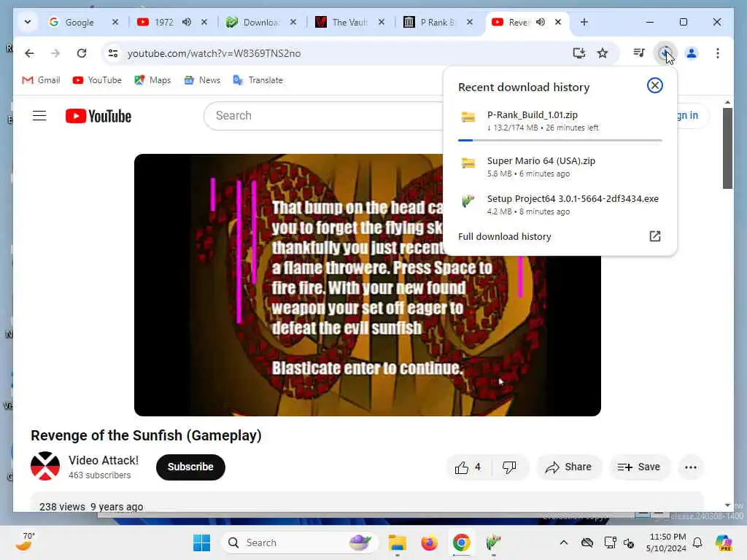Show hidden system tray icons
747x560 pixels.
564,542
